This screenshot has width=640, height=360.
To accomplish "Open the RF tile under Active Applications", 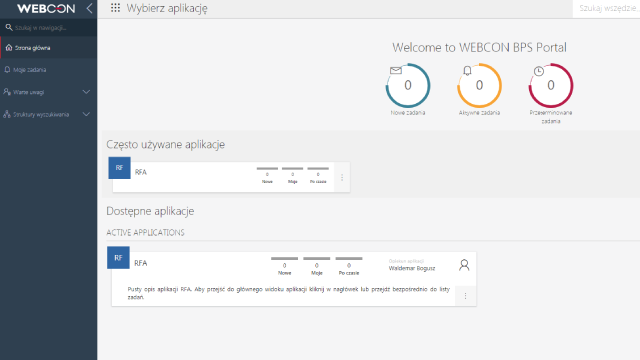I will pyautogui.click(x=118, y=258).
